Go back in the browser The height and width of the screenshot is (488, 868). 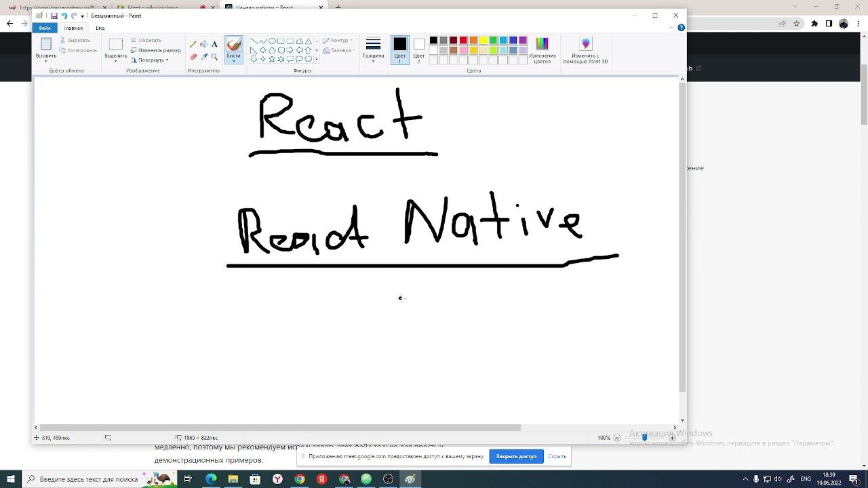click(9, 23)
